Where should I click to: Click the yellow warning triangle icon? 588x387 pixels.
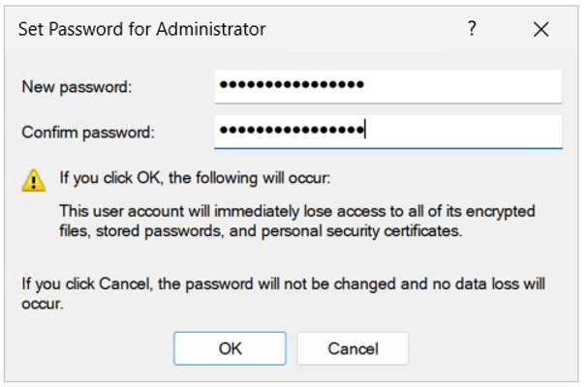[x=34, y=179]
